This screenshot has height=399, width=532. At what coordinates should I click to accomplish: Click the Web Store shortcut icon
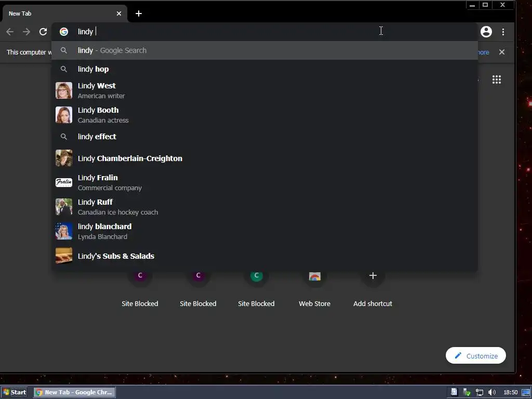pyautogui.click(x=314, y=276)
